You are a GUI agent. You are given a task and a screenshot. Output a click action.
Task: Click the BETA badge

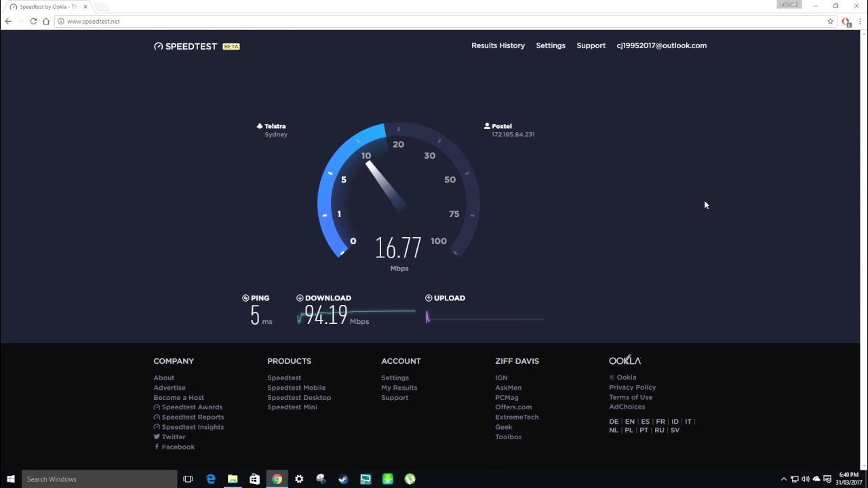coord(231,46)
